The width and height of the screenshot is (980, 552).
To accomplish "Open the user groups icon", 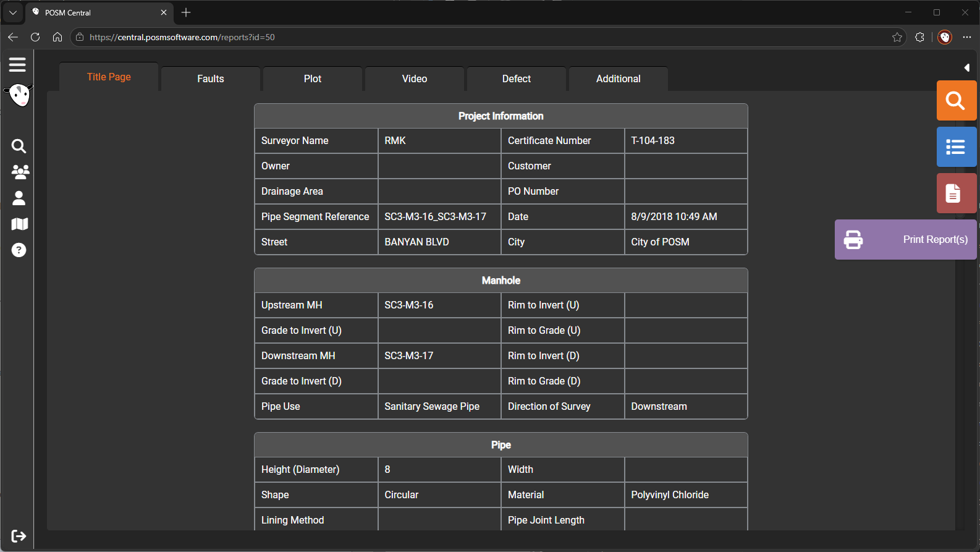I will (20, 172).
